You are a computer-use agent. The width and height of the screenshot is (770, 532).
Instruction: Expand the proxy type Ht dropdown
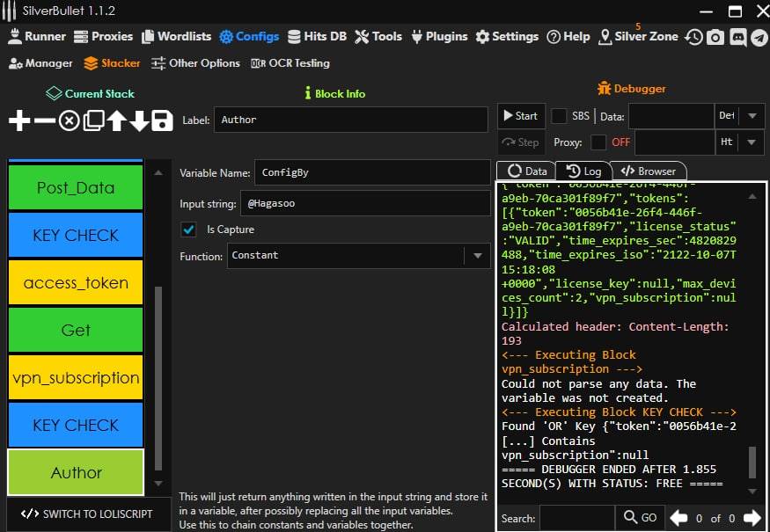[x=752, y=142]
